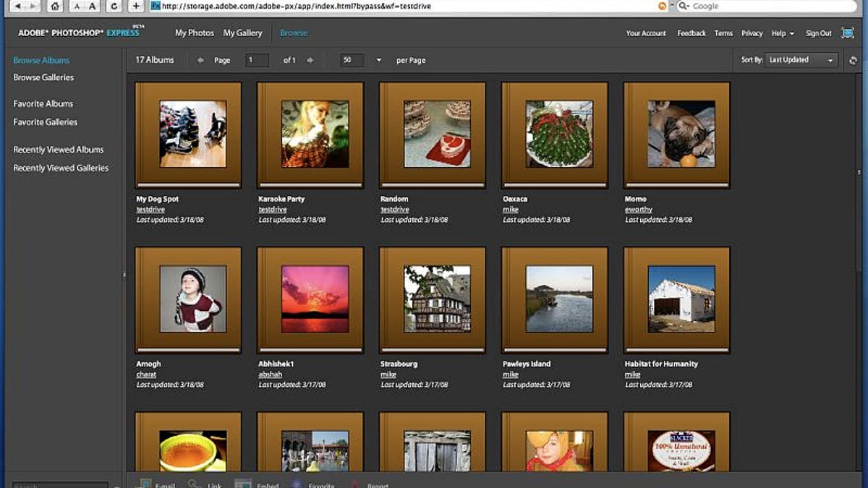
Task: Open Strasbourg album thumbnail
Action: 433,300
